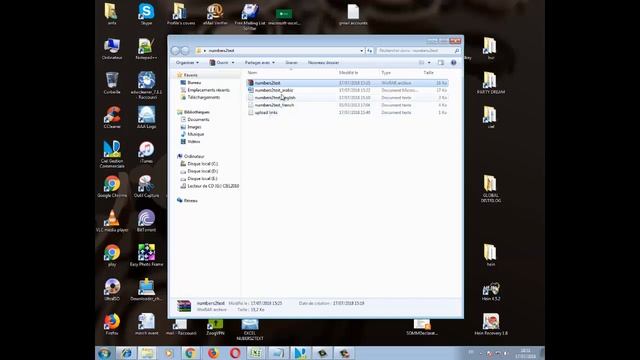Open the view options dropdown arrow
Viewport: 640px width, 360px height.
(429, 62)
